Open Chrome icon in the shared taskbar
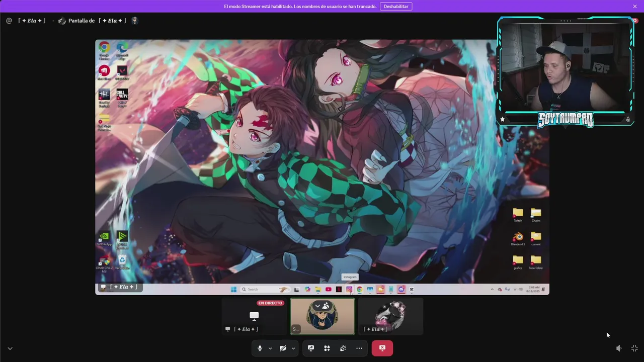 359,289
